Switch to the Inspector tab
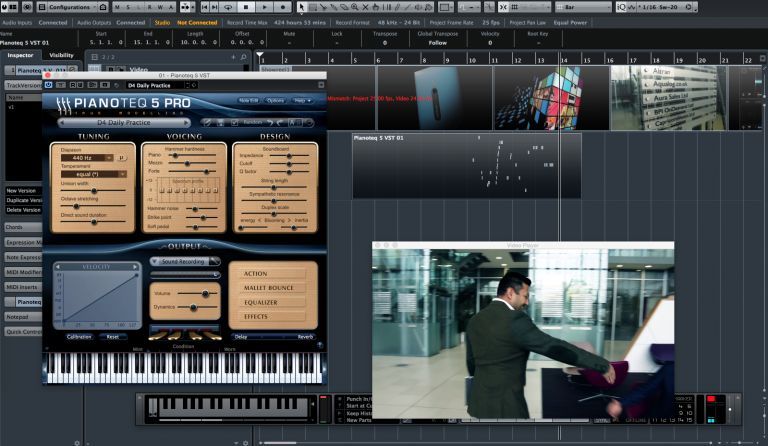This screenshot has width=768, height=446. (20, 55)
